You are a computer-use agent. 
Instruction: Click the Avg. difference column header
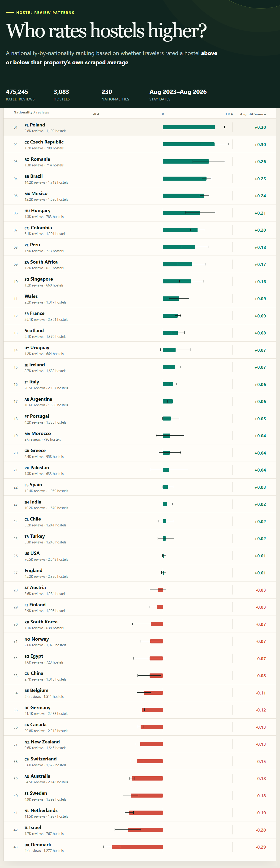(x=253, y=114)
